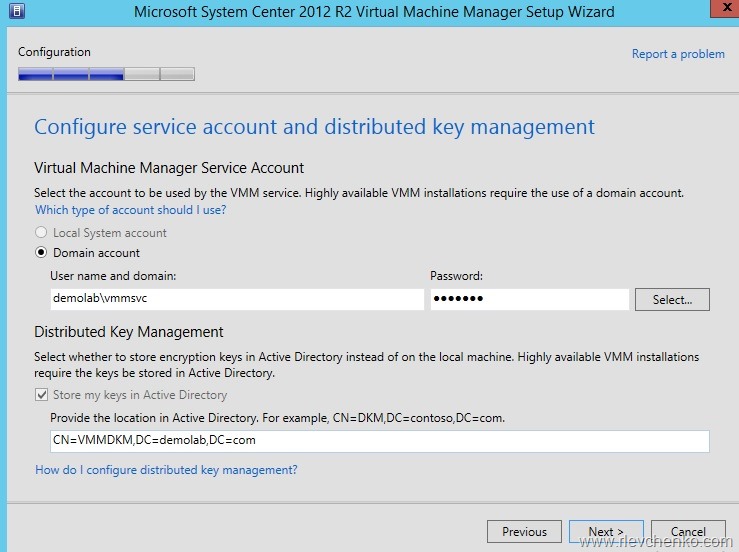Open 'How do I configure distributed key management?'
739x552 pixels.
166,470
